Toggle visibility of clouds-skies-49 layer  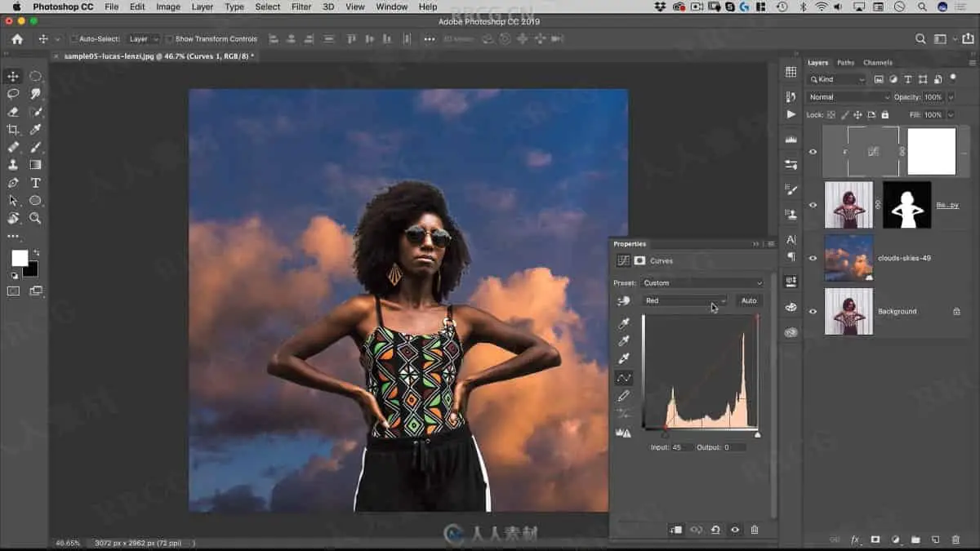click(x=813, y=258)
